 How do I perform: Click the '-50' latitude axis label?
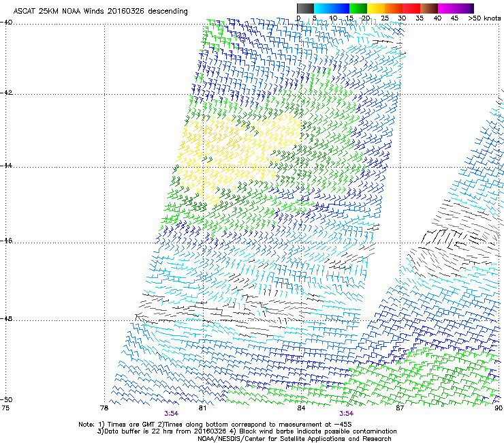click(x=6, y=399)
